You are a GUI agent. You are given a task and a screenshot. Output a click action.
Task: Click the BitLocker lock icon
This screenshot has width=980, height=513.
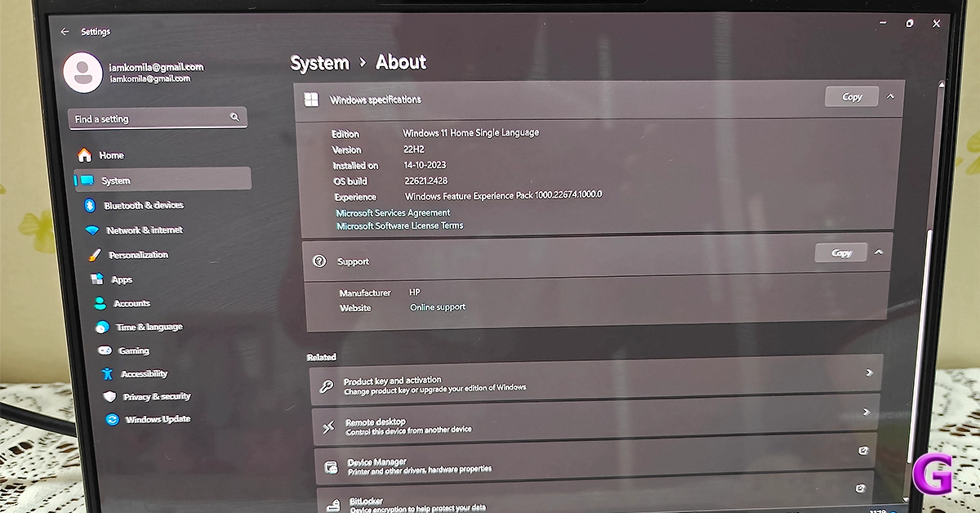point(335,506)
